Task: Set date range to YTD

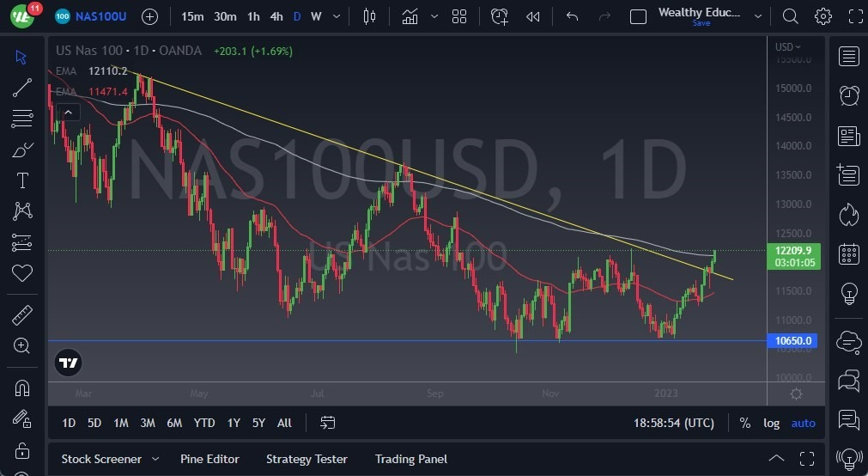Action: point(204,423)
